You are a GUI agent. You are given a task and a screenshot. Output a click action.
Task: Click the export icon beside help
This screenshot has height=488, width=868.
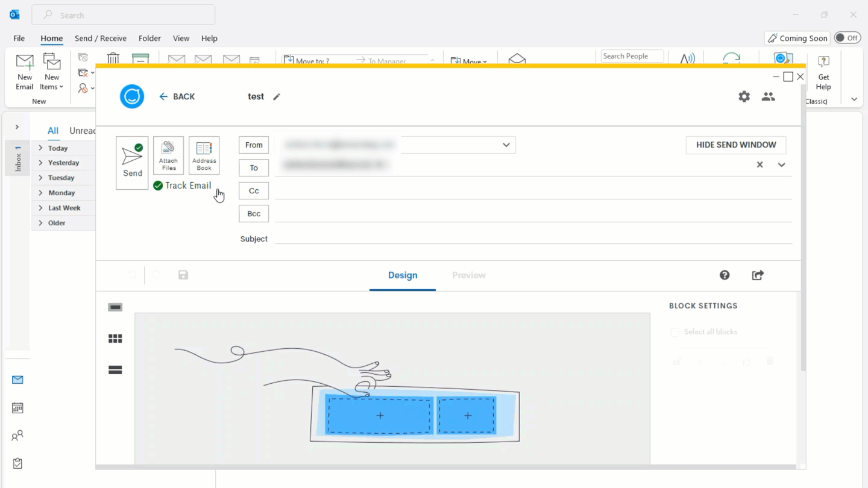[758, 275]
